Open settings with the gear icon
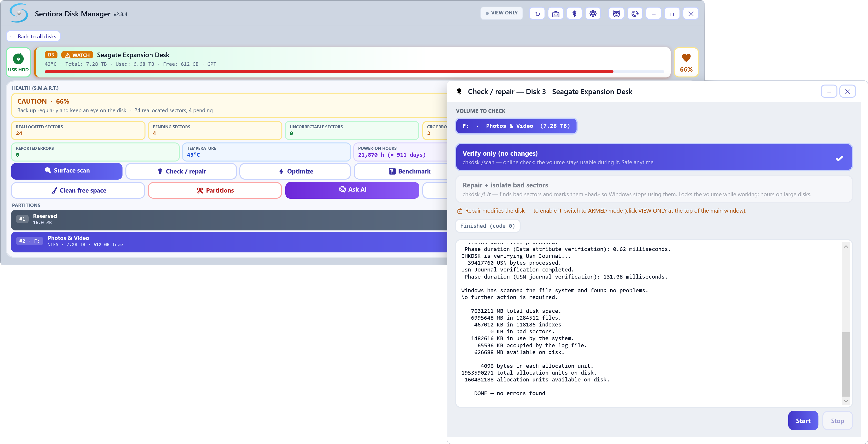868x444 pixels. pos(593,14)
